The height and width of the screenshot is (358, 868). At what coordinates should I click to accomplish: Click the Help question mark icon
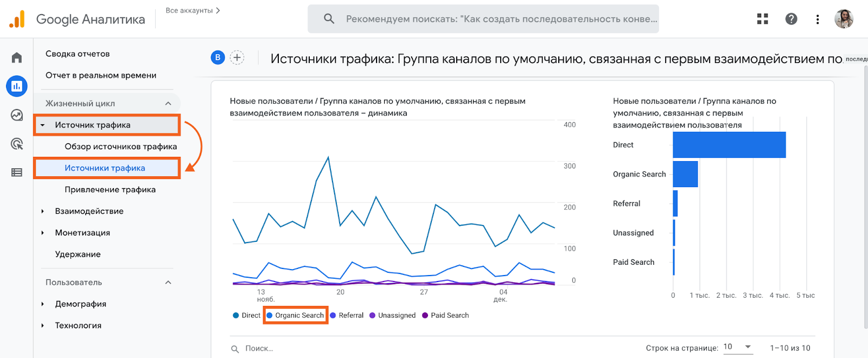coord(791,19)
